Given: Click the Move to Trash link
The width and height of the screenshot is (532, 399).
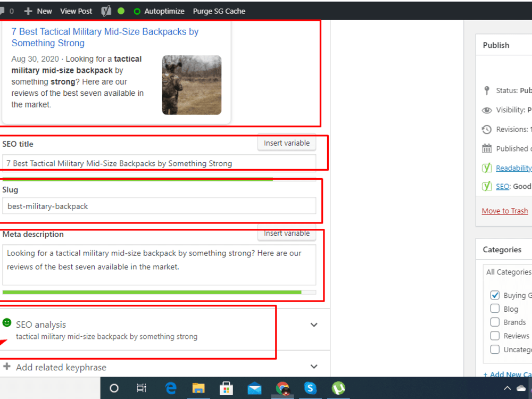Looking at the screenshot, I should (505, 211).
